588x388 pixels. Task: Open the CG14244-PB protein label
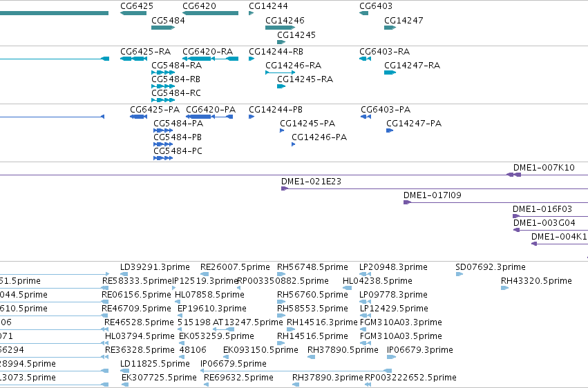click(276, 110)
